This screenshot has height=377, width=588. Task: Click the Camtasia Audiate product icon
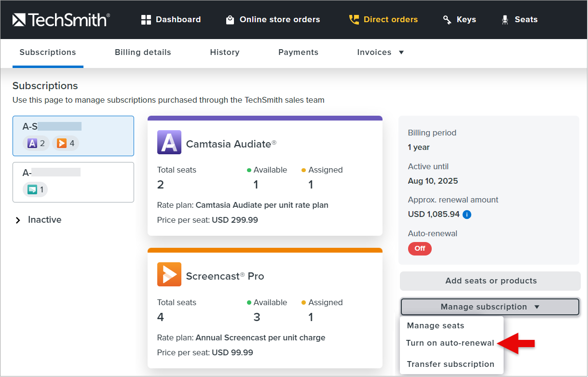[169, 142]
